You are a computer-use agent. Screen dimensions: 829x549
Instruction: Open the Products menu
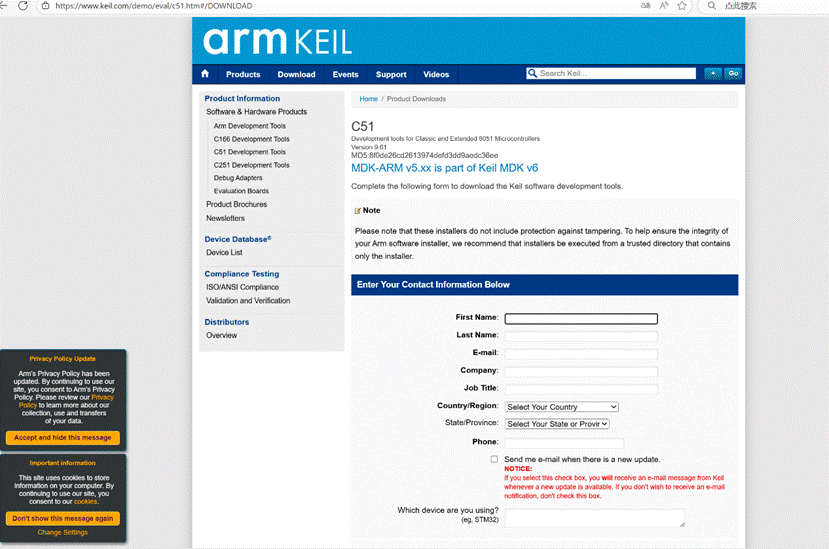click(x=243, y=75)
